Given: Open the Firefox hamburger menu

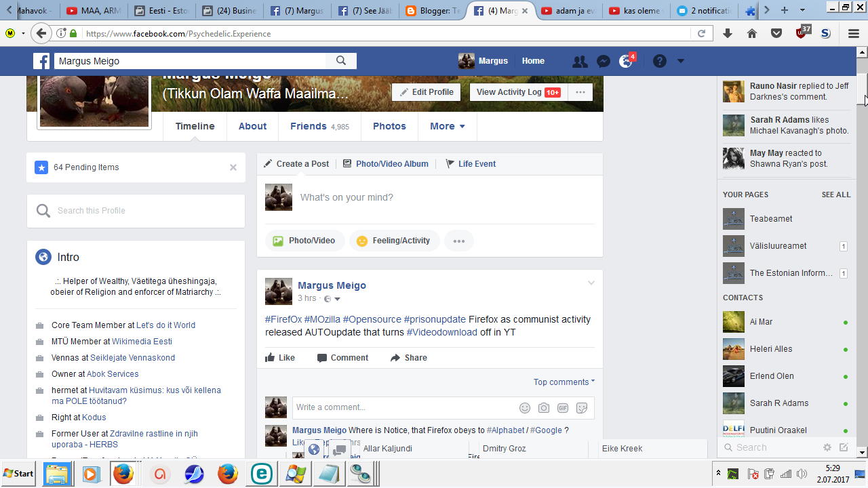Looking at the screenshot, I should pos(854,33).
